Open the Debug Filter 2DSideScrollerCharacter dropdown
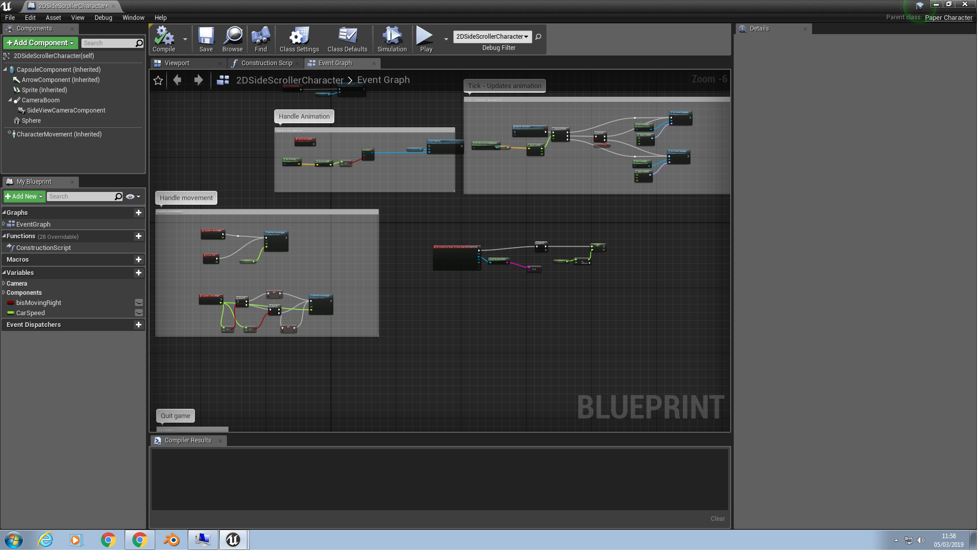The height and width of the screenshot is (556, 980). click(x=493, y=37)
